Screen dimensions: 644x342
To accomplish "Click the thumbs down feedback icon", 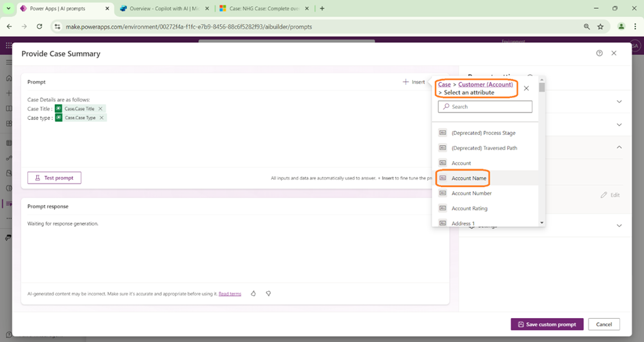I will 268,293.
